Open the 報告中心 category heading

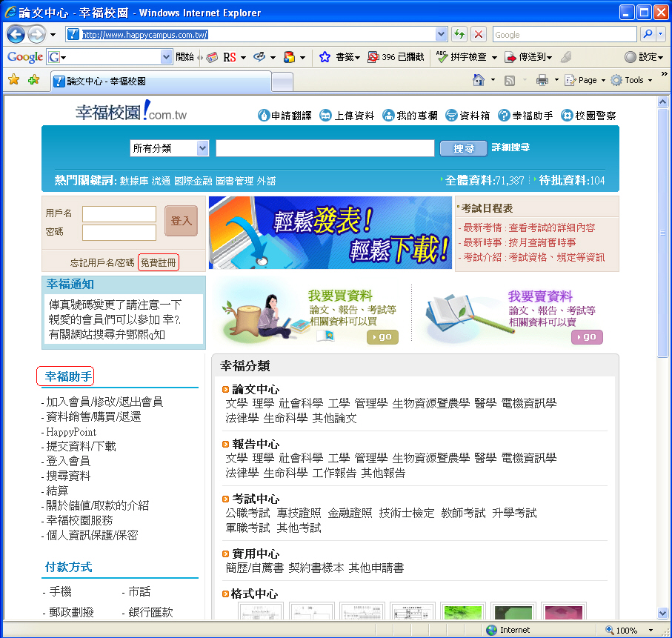256,444
